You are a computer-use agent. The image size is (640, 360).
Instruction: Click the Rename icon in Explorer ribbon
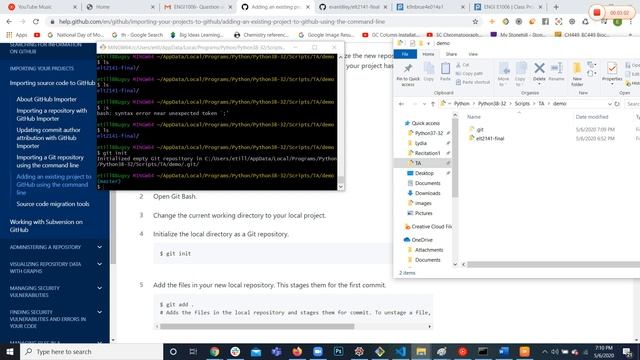pos(556,71)
